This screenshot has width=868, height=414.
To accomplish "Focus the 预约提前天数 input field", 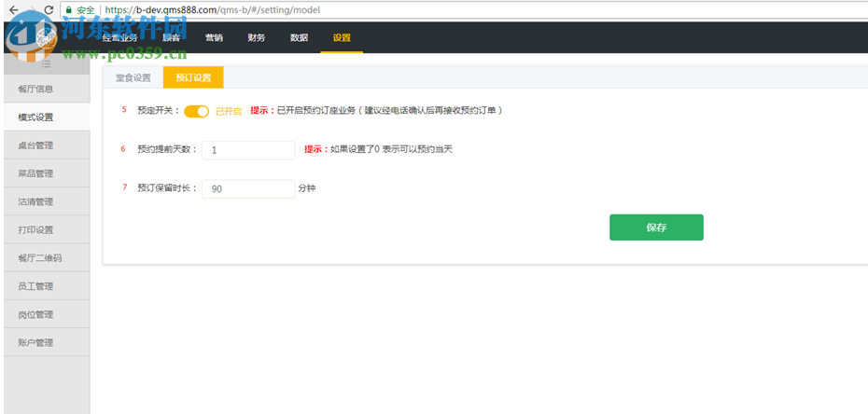I will pos(248,150).
